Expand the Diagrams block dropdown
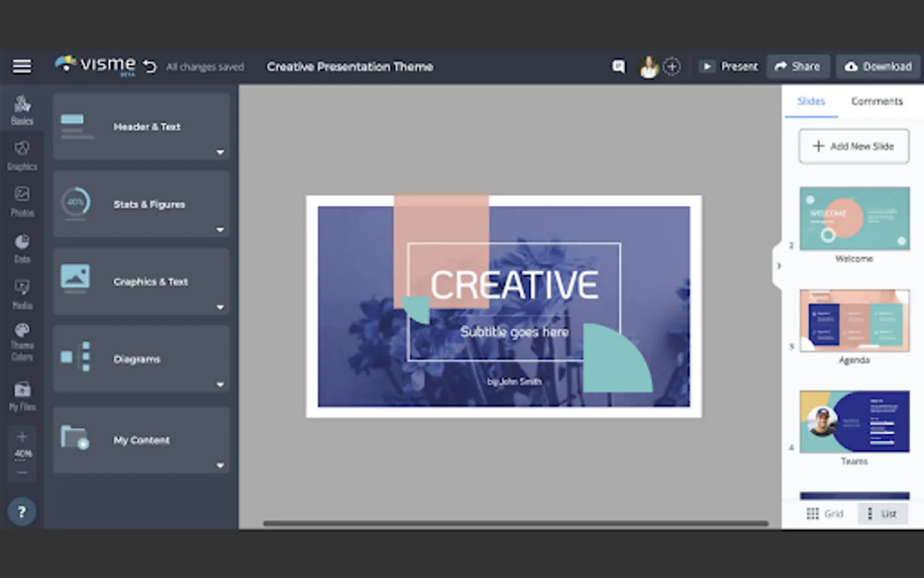The image size is (924, 578). [220, 384]
